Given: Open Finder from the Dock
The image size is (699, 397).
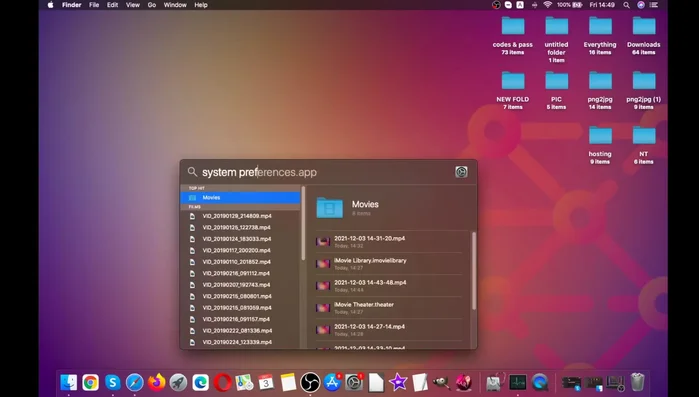Looking at the screenshot, I should coord(69,382).
